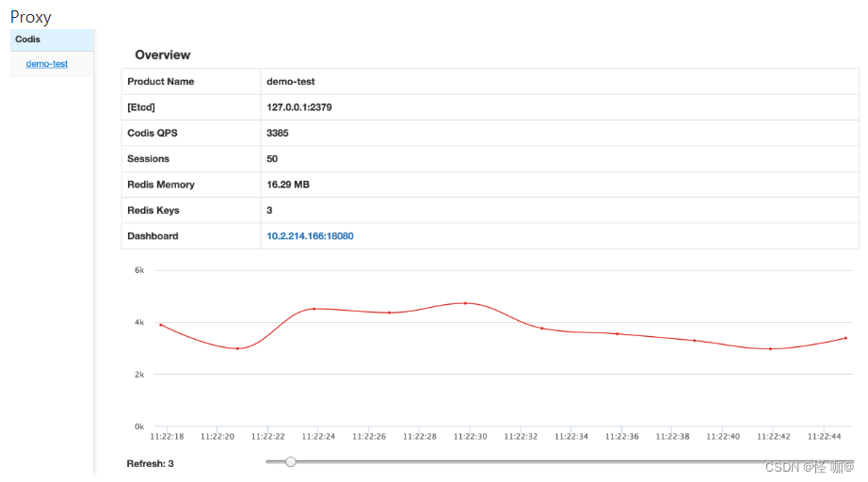Select the Product Name value demo-test in the table
The height and width of the screenshot is (482, 868).
point(290,82)
